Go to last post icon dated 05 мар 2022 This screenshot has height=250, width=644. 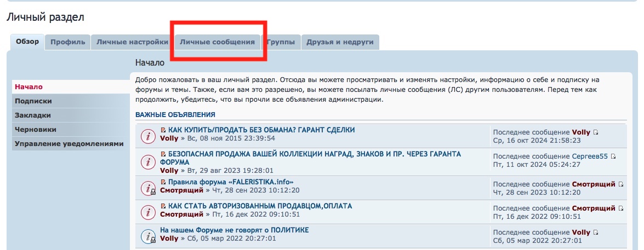point(596,232)
